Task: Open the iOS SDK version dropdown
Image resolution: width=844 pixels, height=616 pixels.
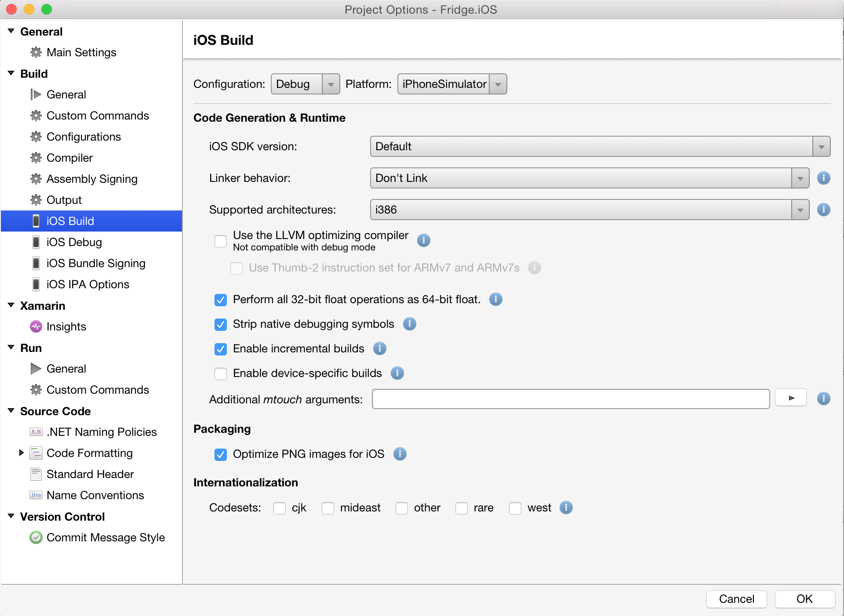Action: pos(821,146)
